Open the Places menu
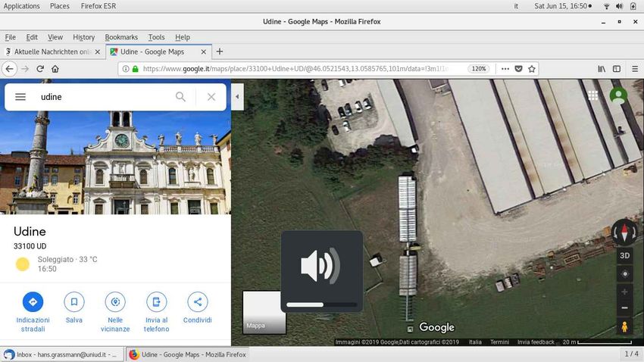The image size is (644, 362). (60, 6)
